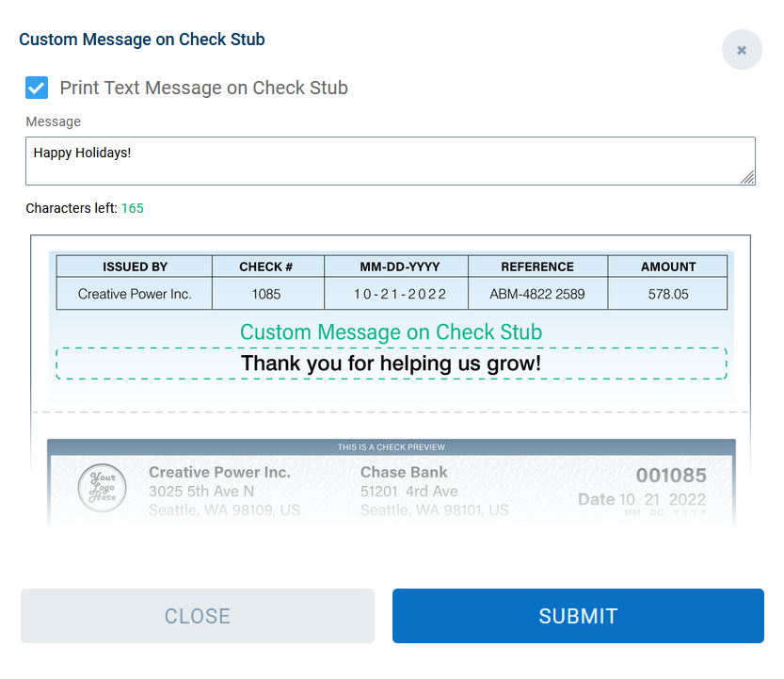
Task: Click the 'Print Text Message on Check Stub' label
Action: click(204, 88)
